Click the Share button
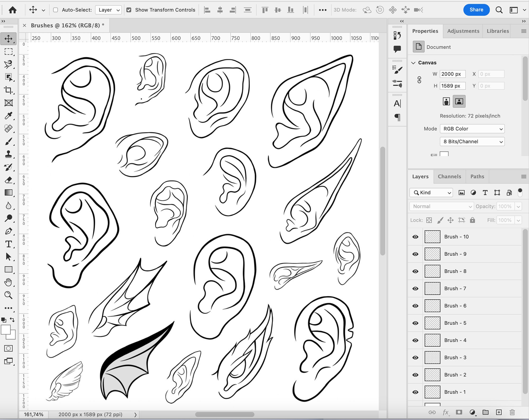 [476, 10]
